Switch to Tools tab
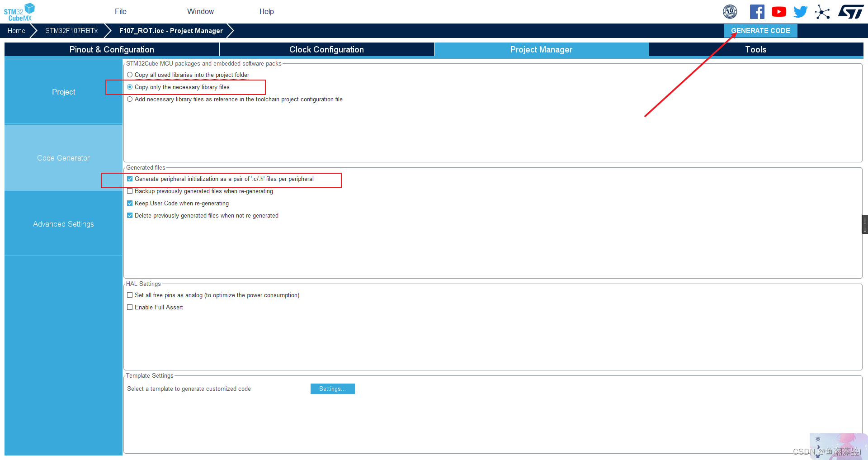Image resolution: width=868 pixels, height=460 pixels. [x=756, y=50]
